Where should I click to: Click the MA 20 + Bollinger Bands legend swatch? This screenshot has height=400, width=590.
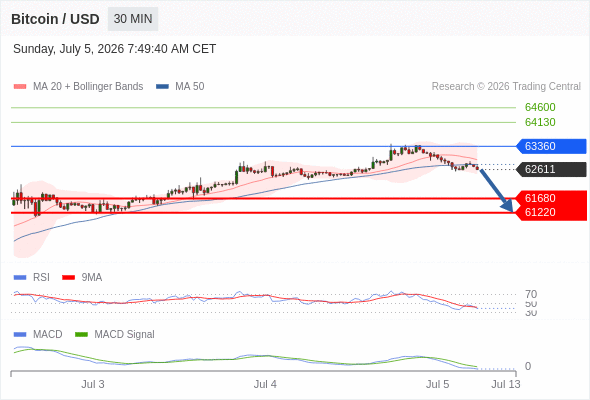20,87
